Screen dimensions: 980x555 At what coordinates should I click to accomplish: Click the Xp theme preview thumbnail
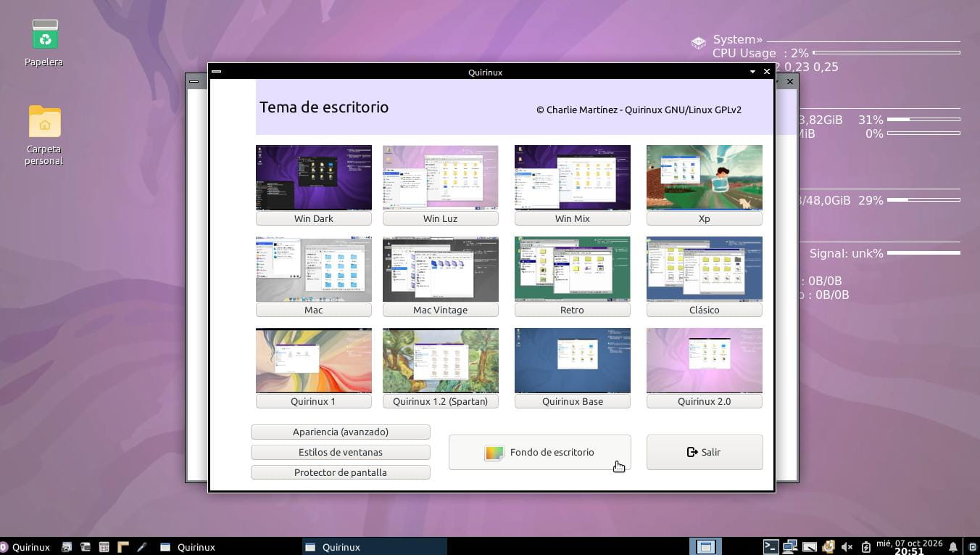pyautogui.click(x=705, y=178)
